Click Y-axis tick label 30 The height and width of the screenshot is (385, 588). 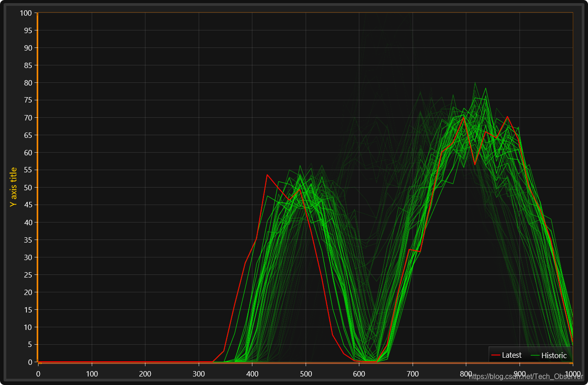(28, 257)
